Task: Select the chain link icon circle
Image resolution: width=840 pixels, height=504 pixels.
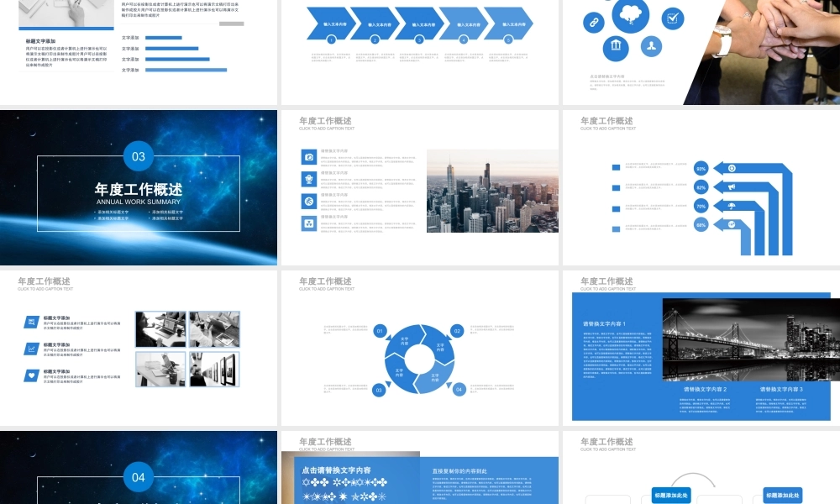Action: tap(592, 23)
